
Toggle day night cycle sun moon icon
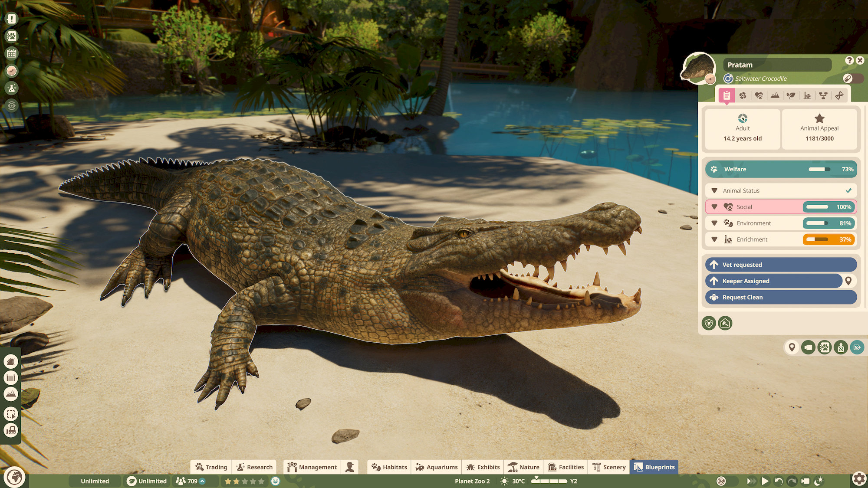pos(819,481)
